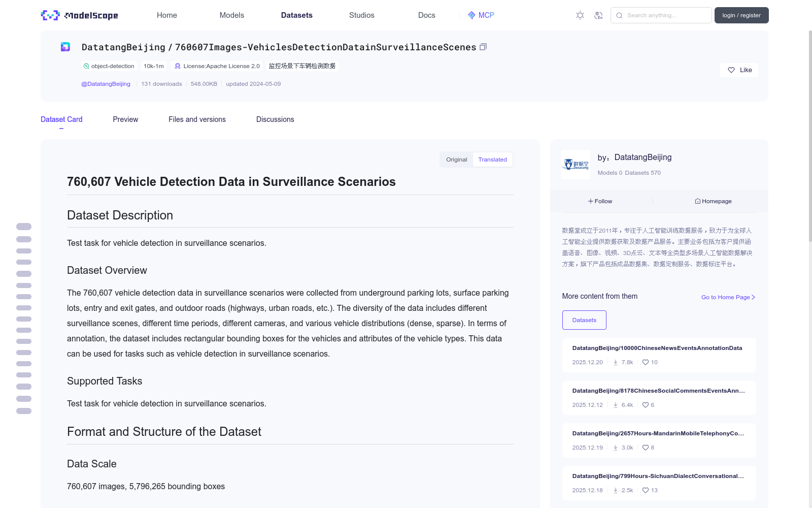
Task: Click the login / register button
Action: point(741,15)
